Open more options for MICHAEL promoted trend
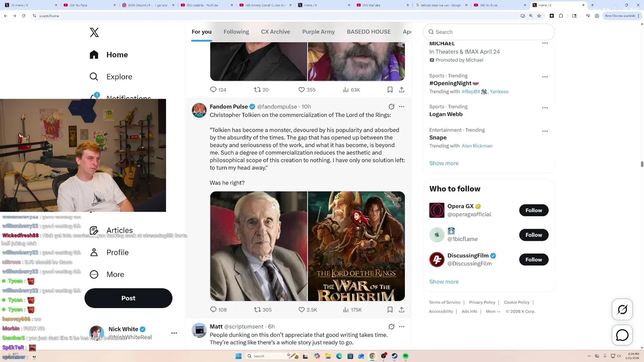This screenshot has width=644, height=362. 545,43
